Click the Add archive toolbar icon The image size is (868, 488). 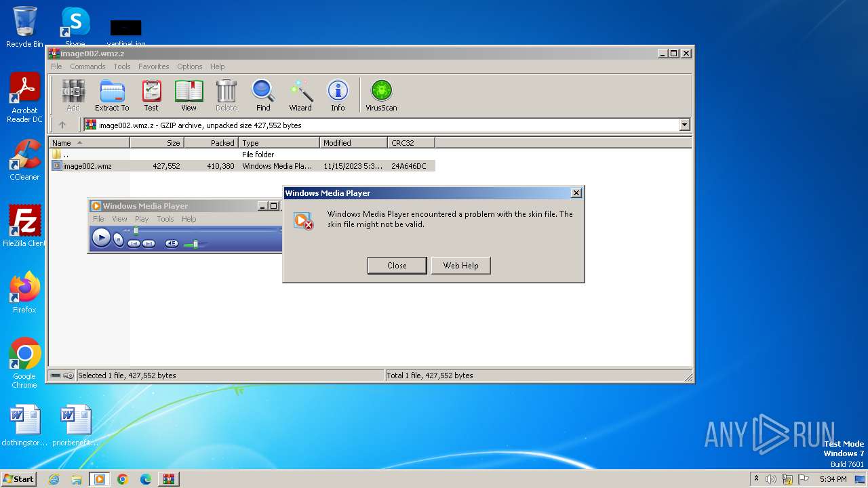click(x=73, y=95)
